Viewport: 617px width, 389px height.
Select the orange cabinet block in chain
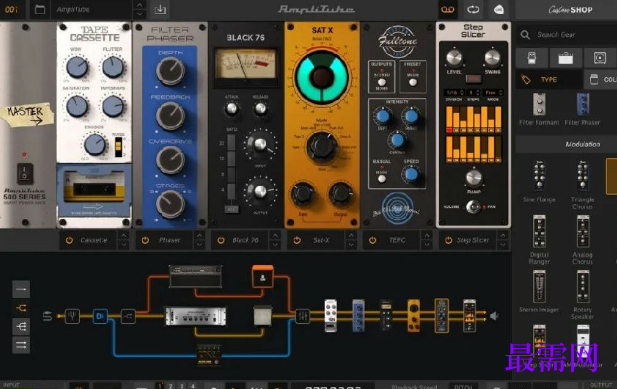(x=263, y=277)
